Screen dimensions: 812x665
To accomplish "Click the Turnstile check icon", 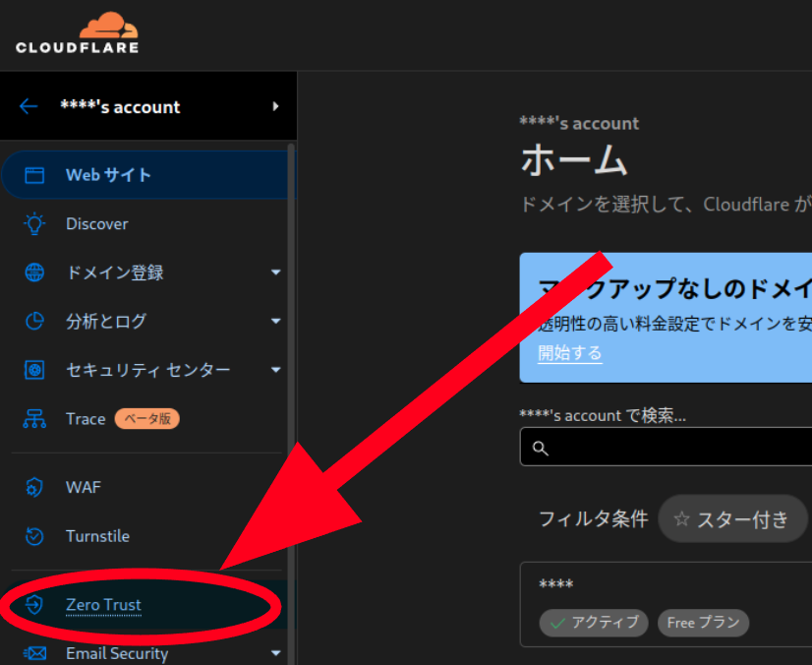I will (34, 536).
